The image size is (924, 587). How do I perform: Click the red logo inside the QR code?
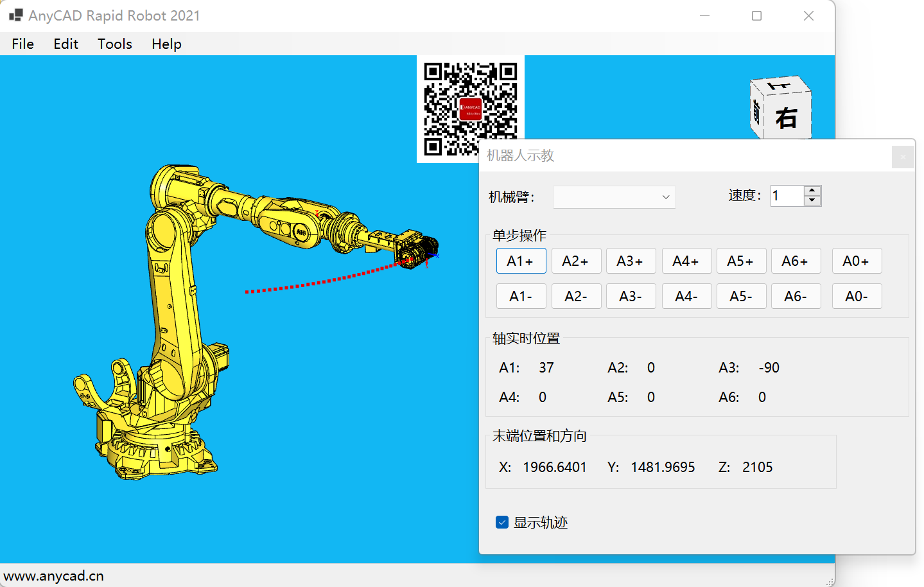[x=469, y=109]
